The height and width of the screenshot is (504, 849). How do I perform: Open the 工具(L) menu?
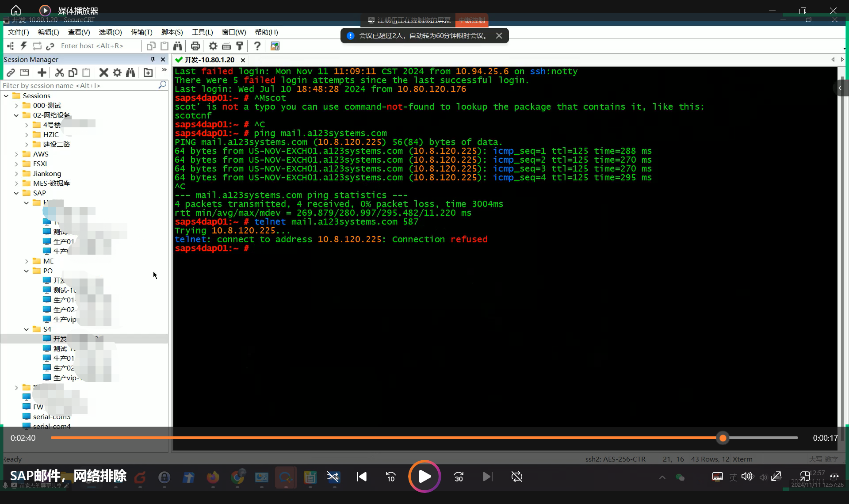coord(203,32)
